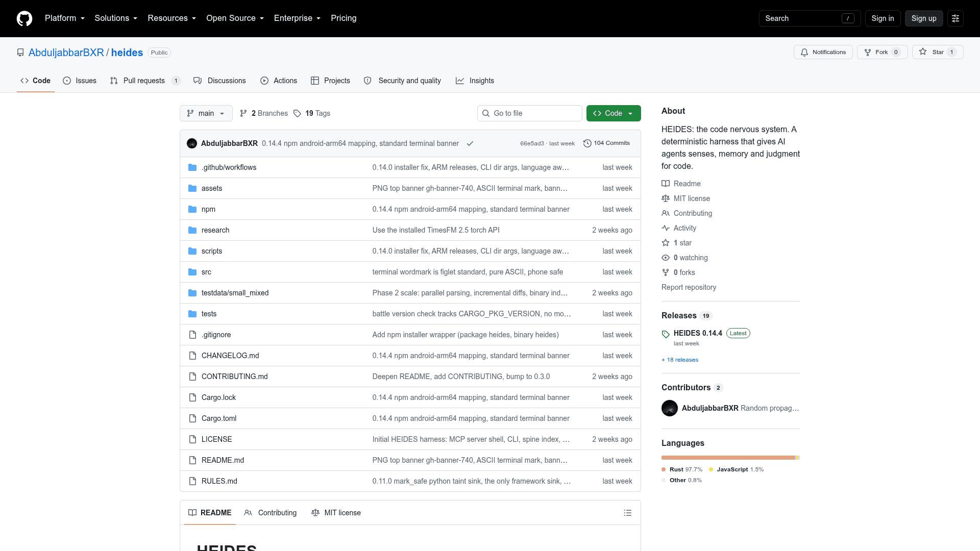The image size is (980, 551).
Task: Switch to the Issues tab
Action: click(80, 81)
